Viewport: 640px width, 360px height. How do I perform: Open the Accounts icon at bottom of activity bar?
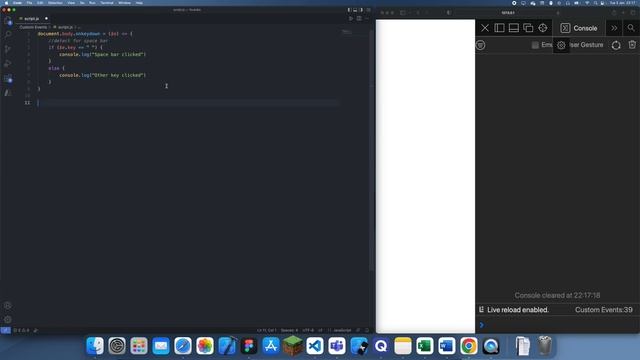8,306
